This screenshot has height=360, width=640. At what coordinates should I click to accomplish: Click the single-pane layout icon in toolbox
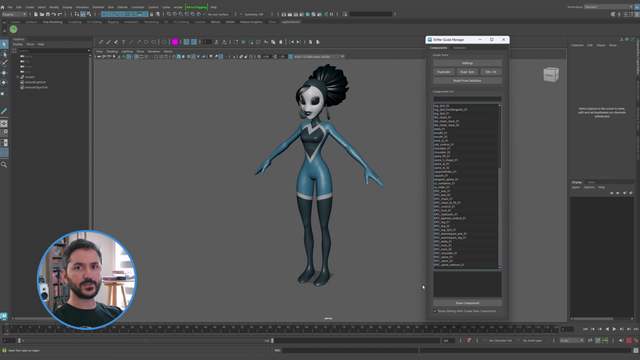tap(4, 123)
